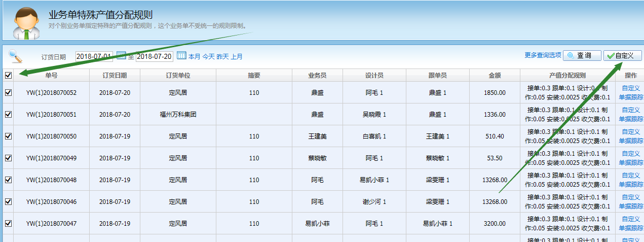Expand 更多查询选项 for more query options
644x242 pixels.
click(543, 55)
